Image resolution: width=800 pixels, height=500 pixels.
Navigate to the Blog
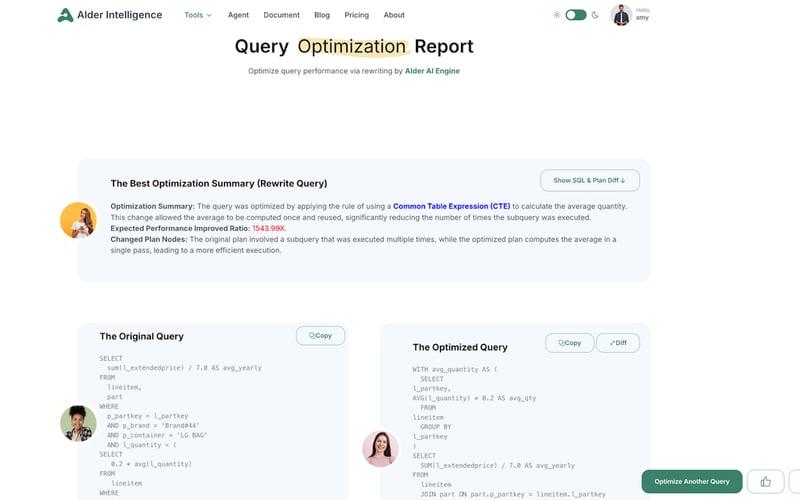322,15
